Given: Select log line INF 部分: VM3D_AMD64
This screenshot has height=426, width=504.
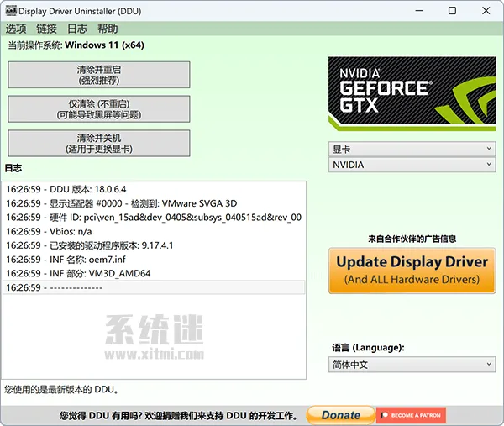Looking at the screenshot, I should (154, 273).
